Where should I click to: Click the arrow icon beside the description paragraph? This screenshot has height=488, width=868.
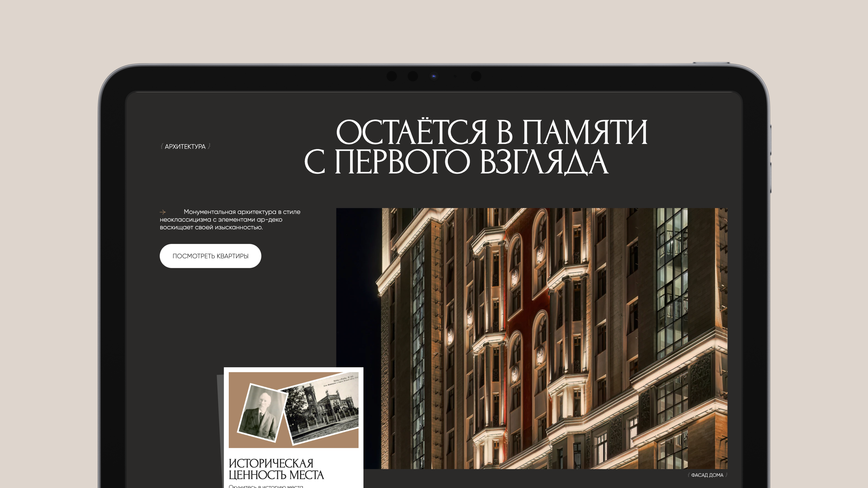163,212
